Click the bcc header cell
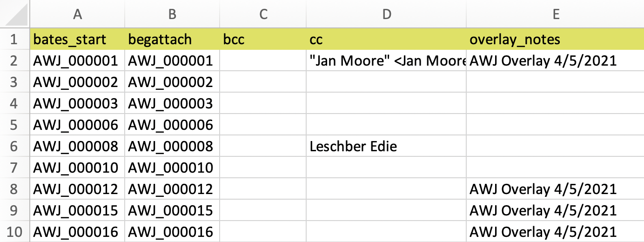This screenshot has width=644, height=242. click(x=263, y=39)
